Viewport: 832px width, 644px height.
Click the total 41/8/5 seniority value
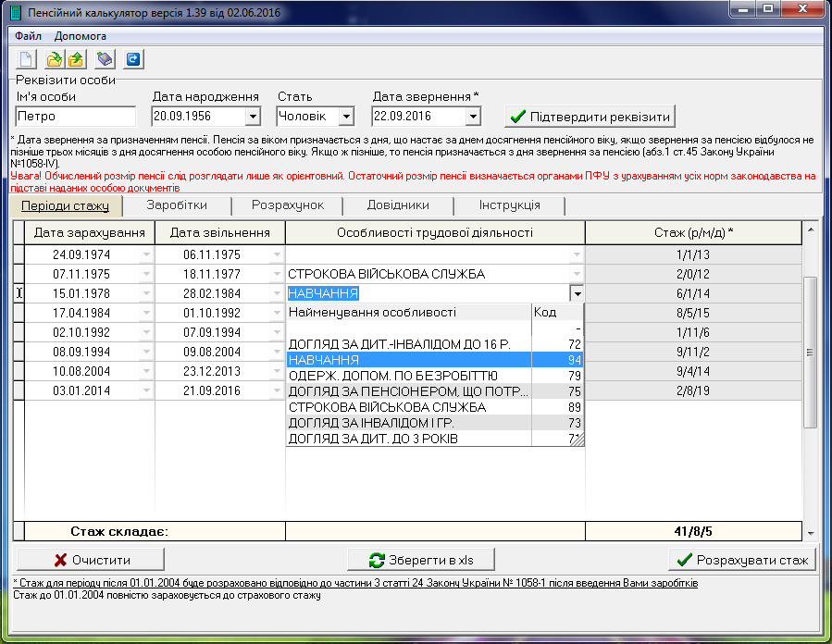click(x=693, y=531)
